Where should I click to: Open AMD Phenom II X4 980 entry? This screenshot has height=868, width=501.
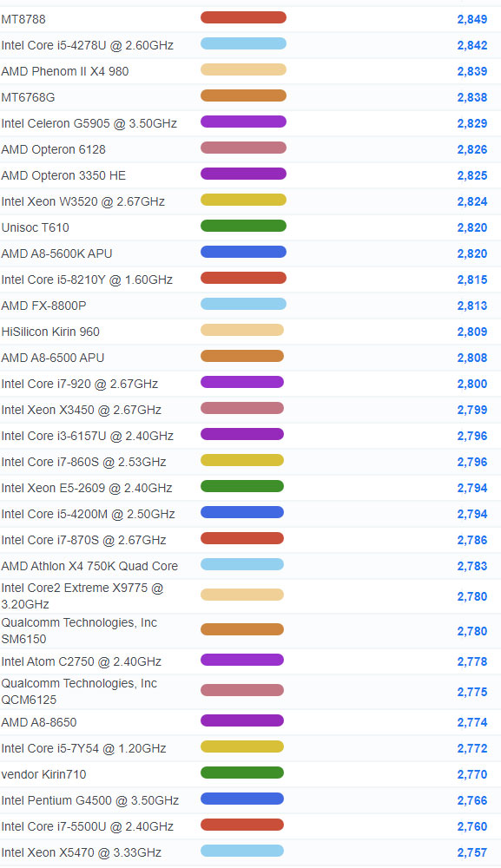[65, 71]
